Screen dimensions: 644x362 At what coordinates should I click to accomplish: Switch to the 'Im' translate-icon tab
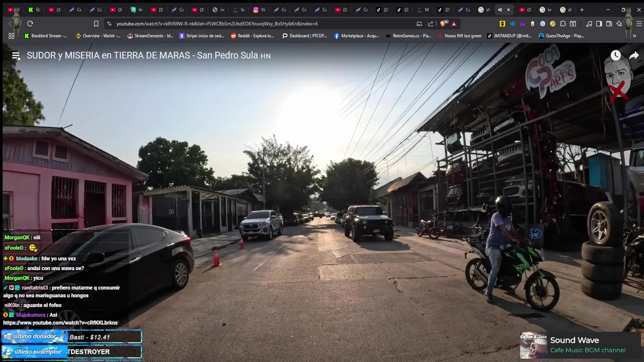click(136, 10)
